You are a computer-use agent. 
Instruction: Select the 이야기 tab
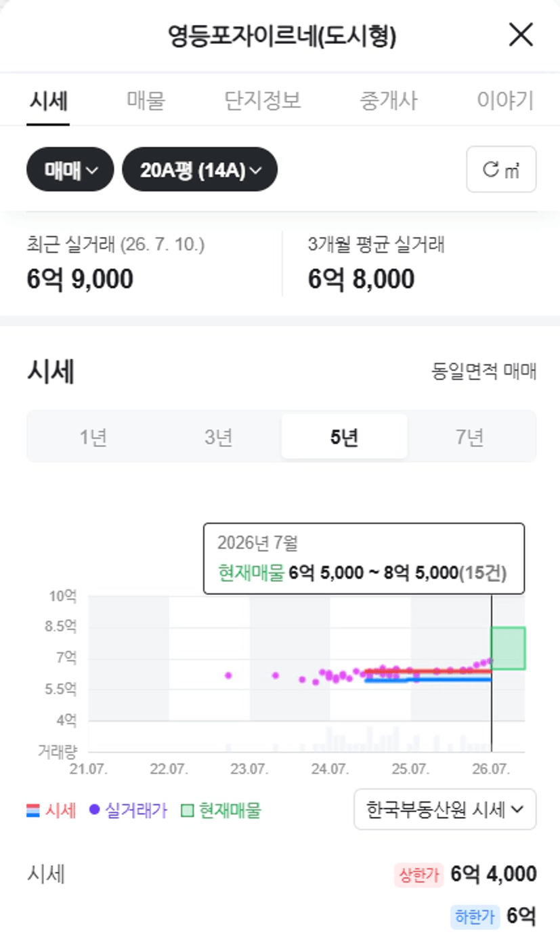506,101
